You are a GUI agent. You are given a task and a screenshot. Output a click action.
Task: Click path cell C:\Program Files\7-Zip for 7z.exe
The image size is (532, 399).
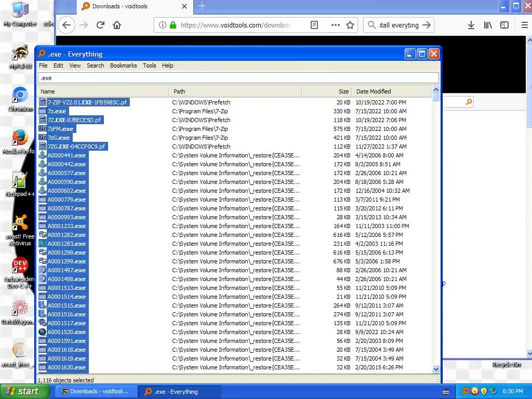[200, 111]
